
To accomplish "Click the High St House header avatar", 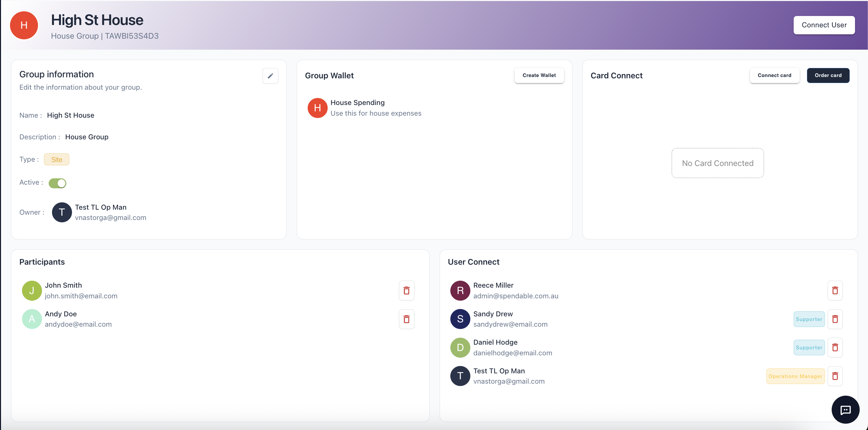I will coord(24,25).
